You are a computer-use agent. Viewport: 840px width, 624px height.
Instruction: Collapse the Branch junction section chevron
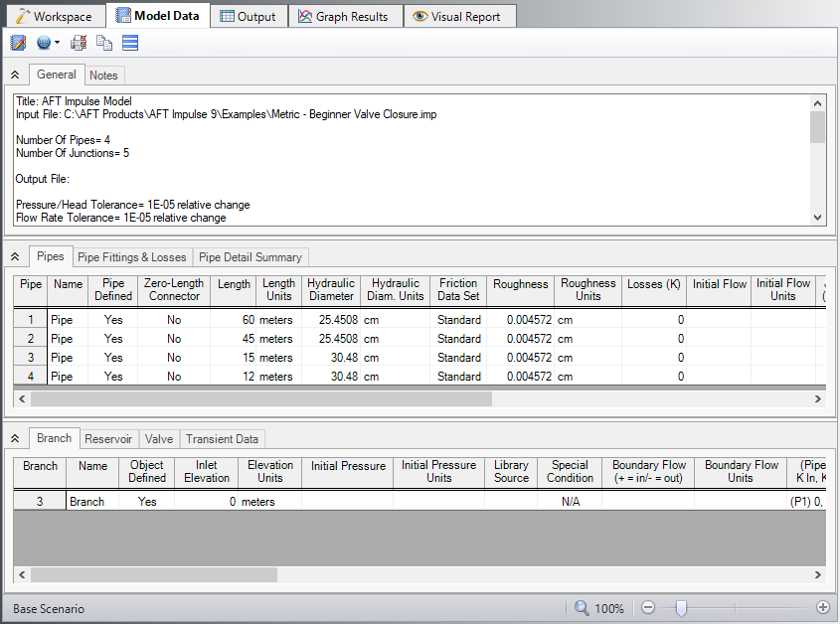point(15,438)
